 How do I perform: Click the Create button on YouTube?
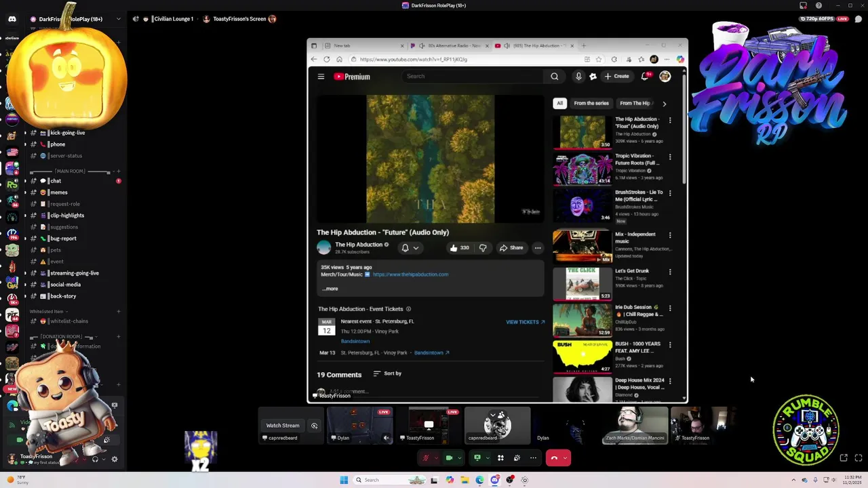[x=617, y=77]
